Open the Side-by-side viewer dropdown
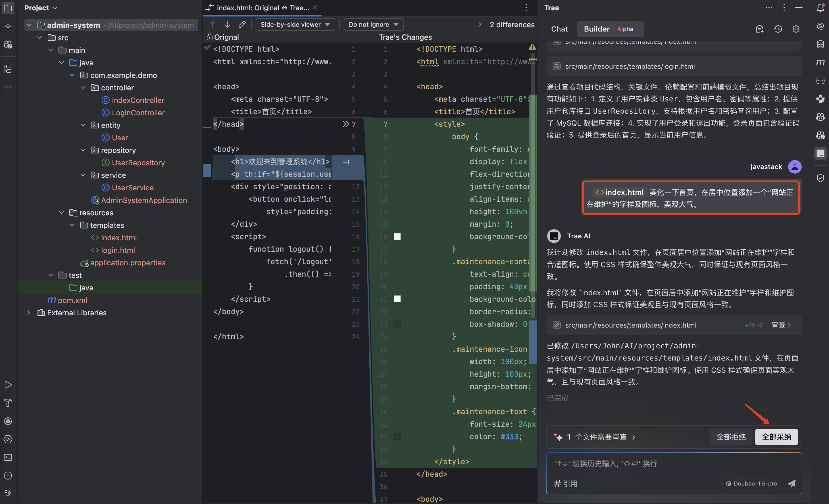Image resolution: width=829 pixels, height=504 pixels. (295, 24)
